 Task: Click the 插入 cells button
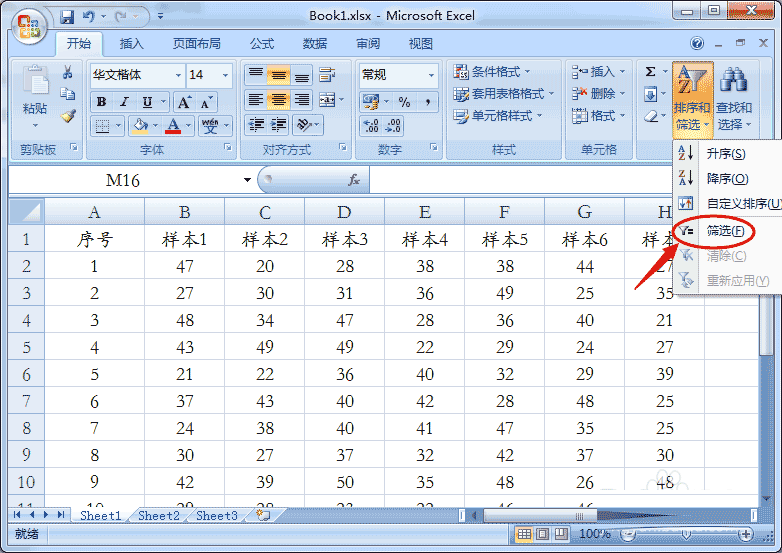click(x=597, y=72)
